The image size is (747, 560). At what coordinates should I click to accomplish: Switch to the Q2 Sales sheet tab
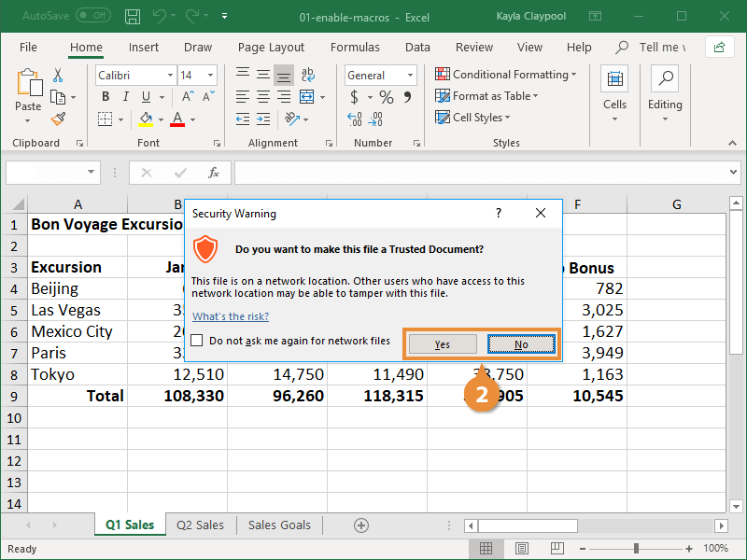point(200,525)
